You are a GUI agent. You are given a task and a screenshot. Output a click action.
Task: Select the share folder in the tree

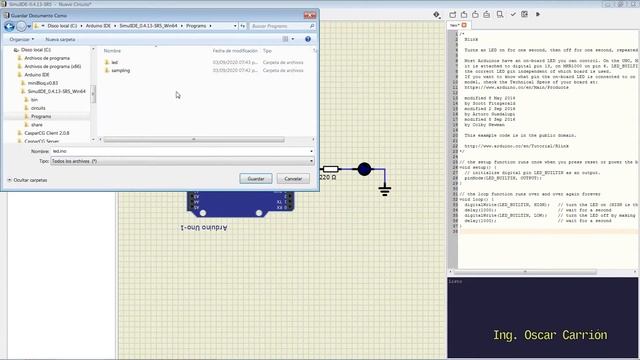[x=37, y=124]
